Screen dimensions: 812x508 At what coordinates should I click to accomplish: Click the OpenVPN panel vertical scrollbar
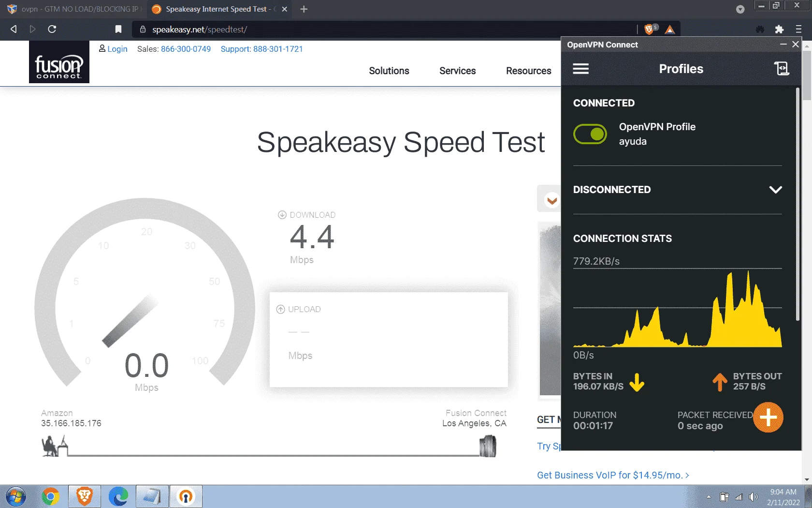(797, 203)
